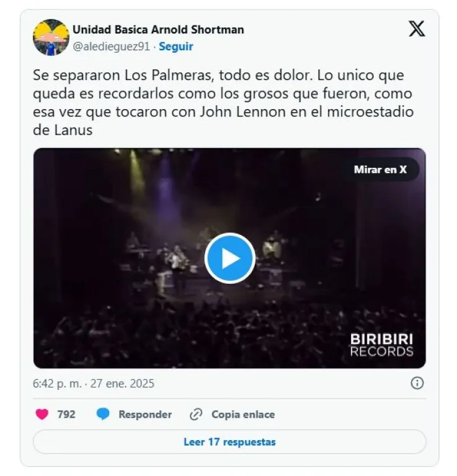
Task: Click the Mirar en X overlay button
Action: pyautogui.click(x=380, y=169)
